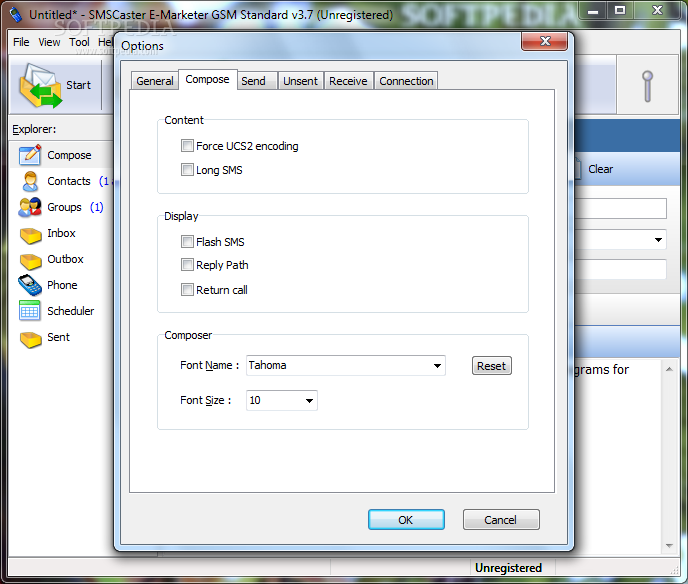Viewport: 688px width, 584px height.
Task: Confirm options with OK button
Action: point(406,520)
